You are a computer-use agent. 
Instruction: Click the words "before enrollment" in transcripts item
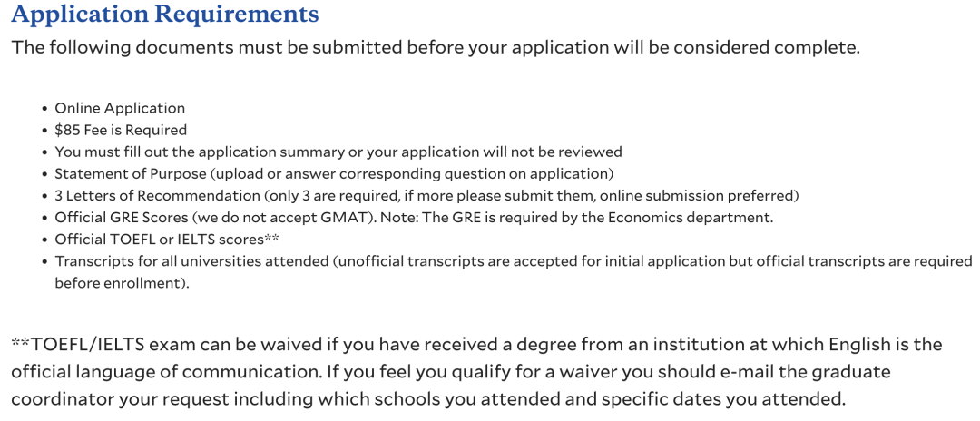click(x=118, y=282)
